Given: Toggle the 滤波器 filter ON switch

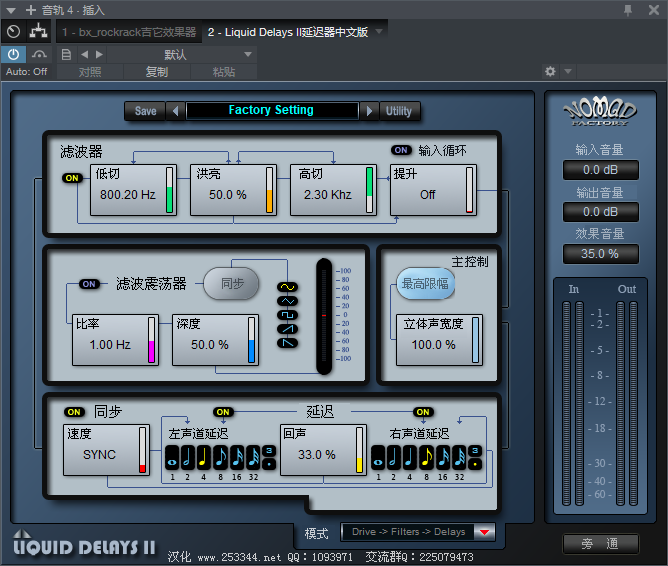Looking at the screenshot, I should [72, 178].
